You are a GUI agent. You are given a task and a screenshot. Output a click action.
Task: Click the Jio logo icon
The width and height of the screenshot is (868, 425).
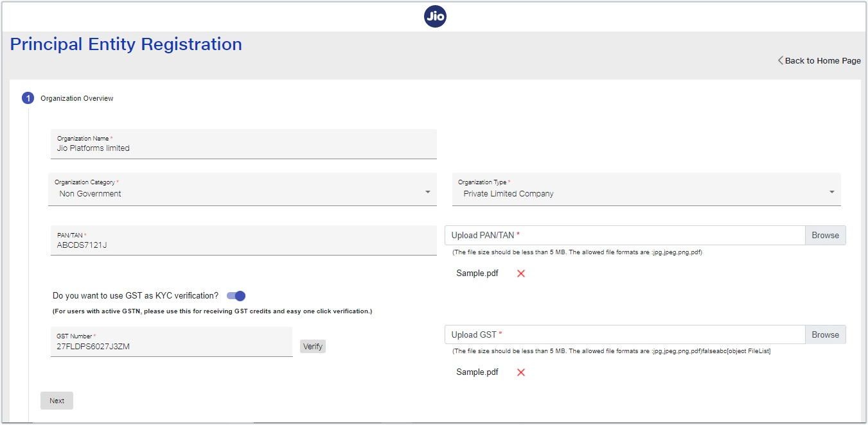pyautogui.click(x=436, y=17)
